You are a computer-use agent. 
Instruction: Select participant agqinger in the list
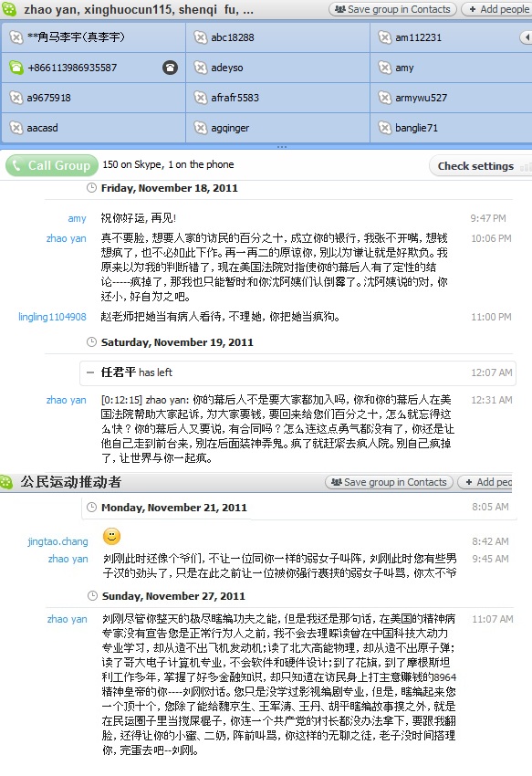point(277,128)
